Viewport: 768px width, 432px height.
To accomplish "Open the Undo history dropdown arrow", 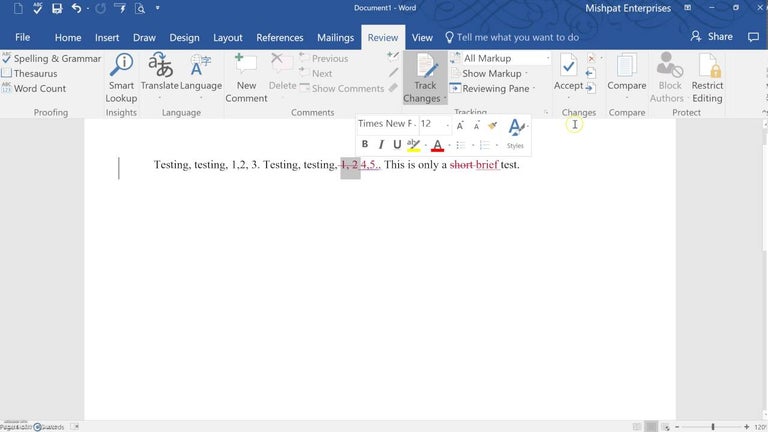I will pos(87,8).
